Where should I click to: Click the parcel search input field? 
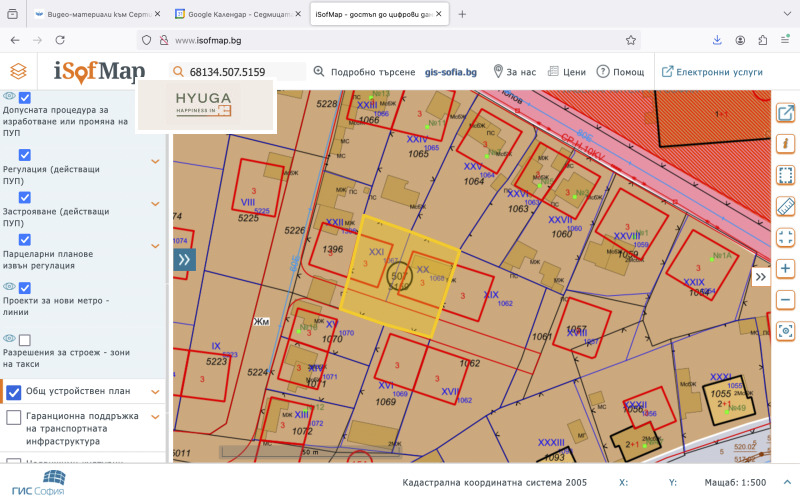pyautogui.click(x=243, y=72)
